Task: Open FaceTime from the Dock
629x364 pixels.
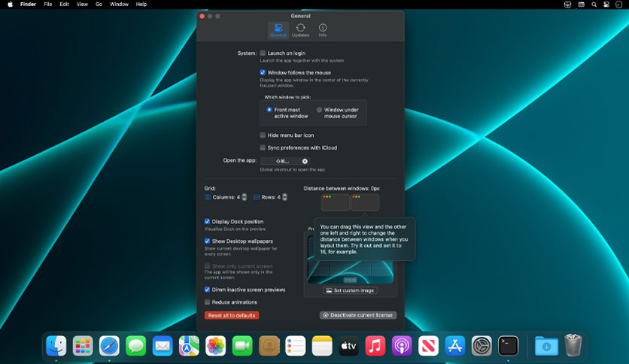Action: click(x=242, y=345)
